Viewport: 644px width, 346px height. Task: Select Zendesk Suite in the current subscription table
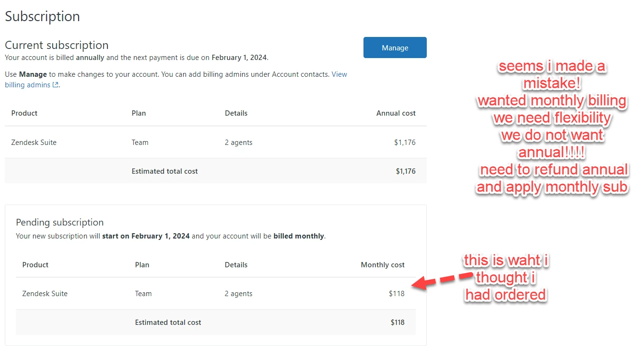click(34, 143)
